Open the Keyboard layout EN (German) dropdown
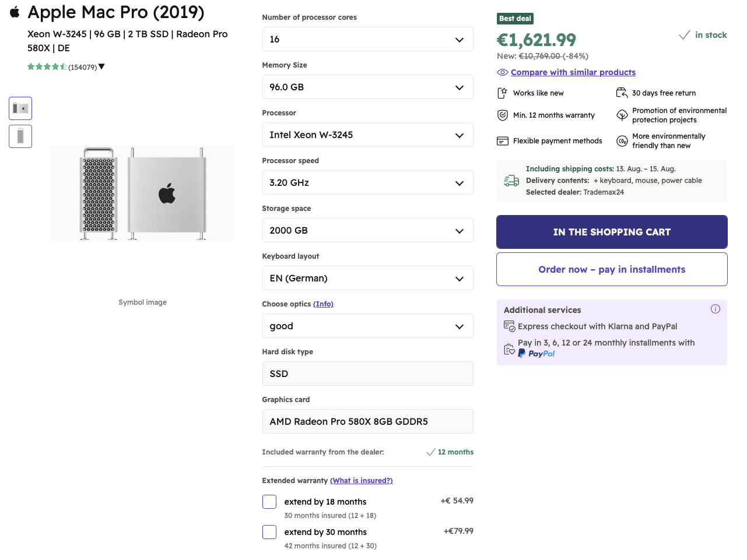747x560 pixels. pos(367,279)
